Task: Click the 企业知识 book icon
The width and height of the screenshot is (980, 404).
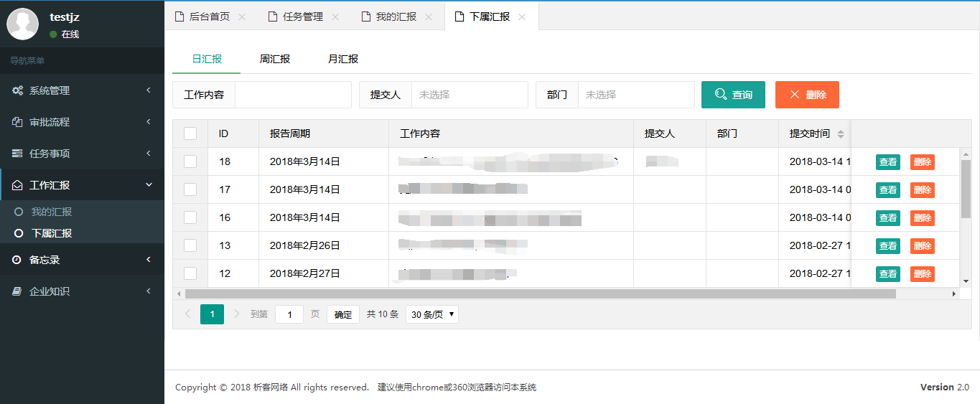Action: [17, 291]
